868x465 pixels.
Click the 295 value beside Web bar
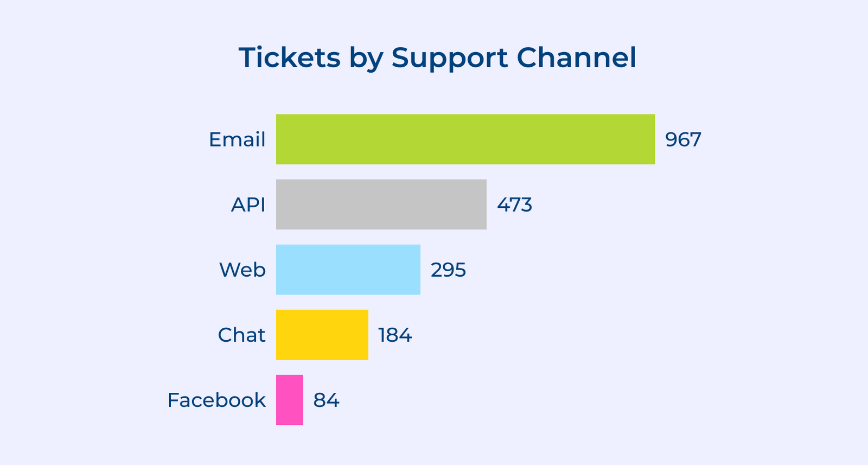448,270
